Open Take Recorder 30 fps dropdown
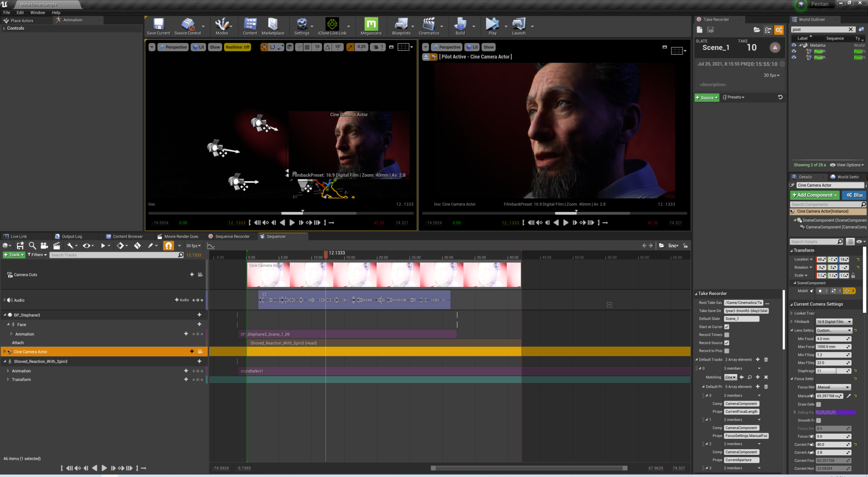868x477 pixels. point(772,75)
